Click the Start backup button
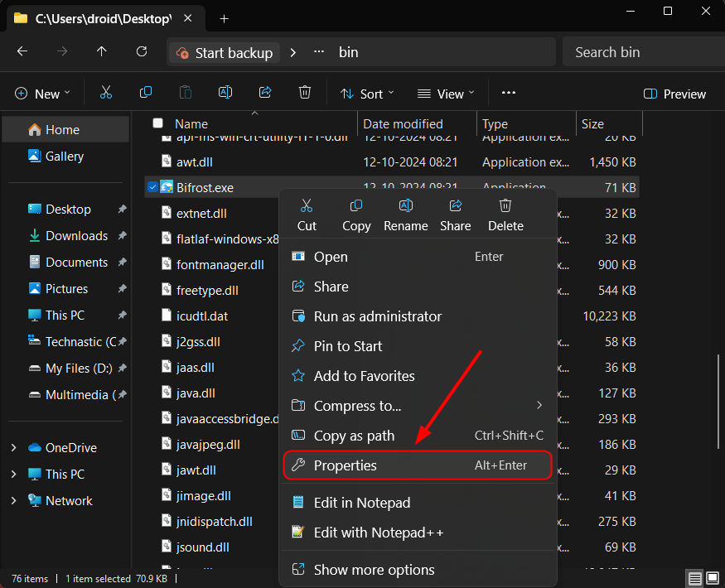Viewport: 725px width, 588px height. point(224,52)
